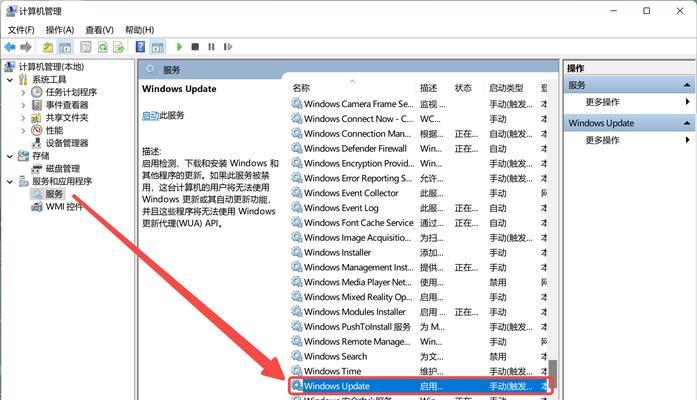Toggle the Show/Hide Console Tree toolbar icon

pyautogui.click(x=65, y=47)
